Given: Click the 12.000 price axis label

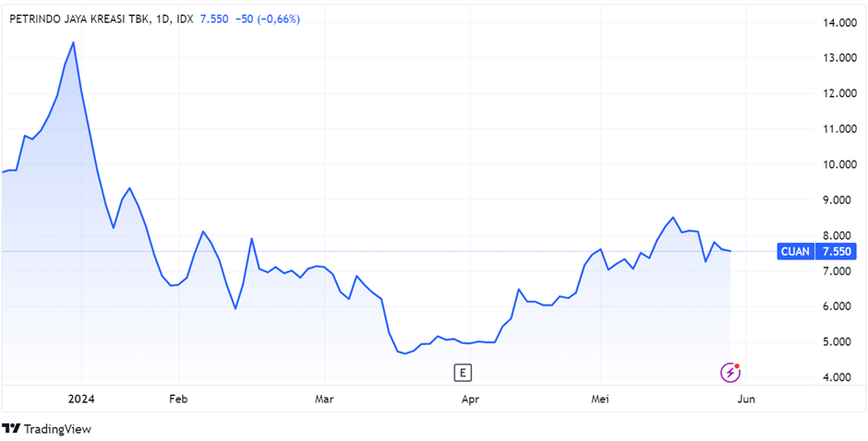Looking at the screenshot, I should coord(840,93).
